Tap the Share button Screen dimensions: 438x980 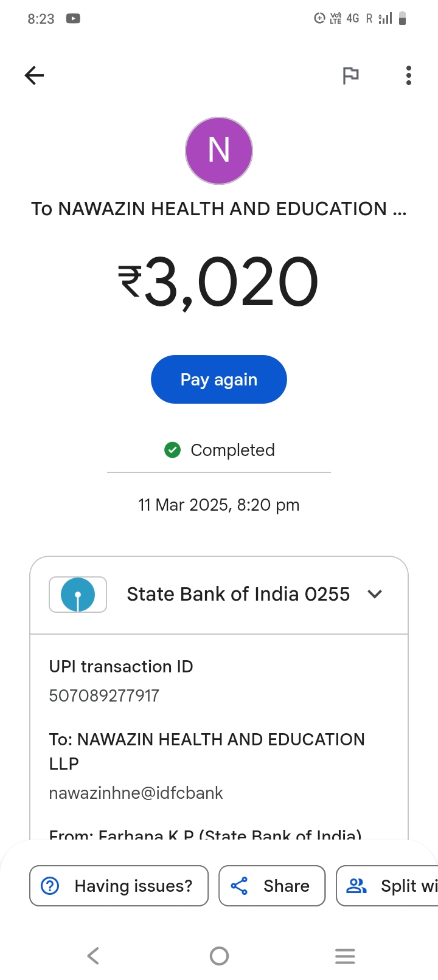(272, 886)
